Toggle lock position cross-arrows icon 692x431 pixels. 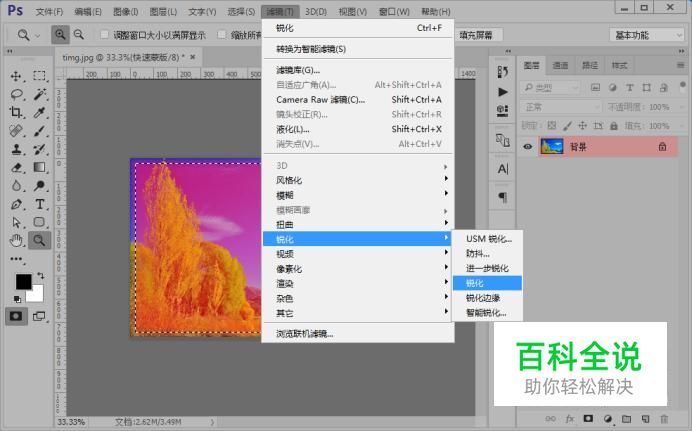(583, 126)
